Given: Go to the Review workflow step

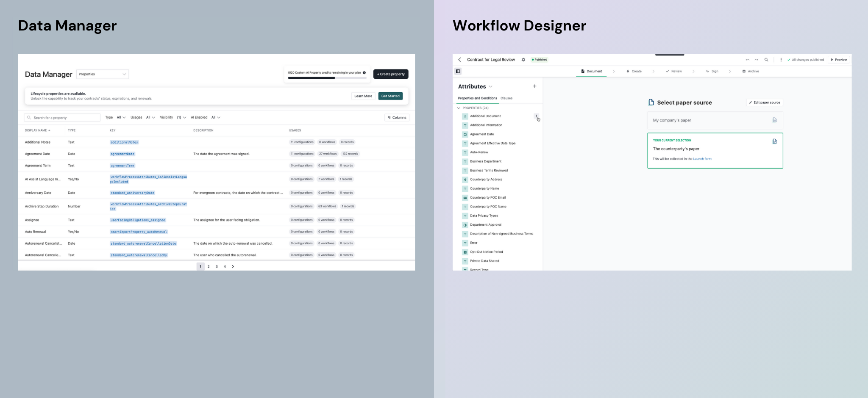Looking at the screenshot, I should (x=674, y=71).
